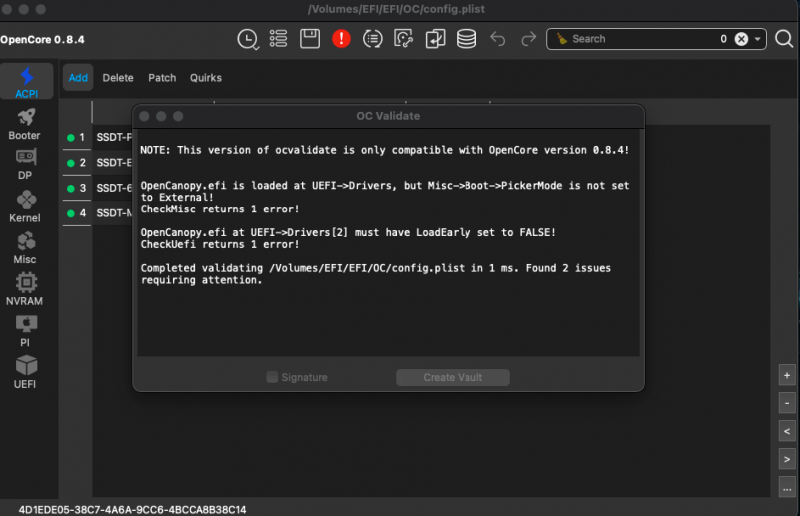Click the clock history toolbar icon
Image resolution: width=800 pixels, height=516 pixels.
[x=247, y=39]
